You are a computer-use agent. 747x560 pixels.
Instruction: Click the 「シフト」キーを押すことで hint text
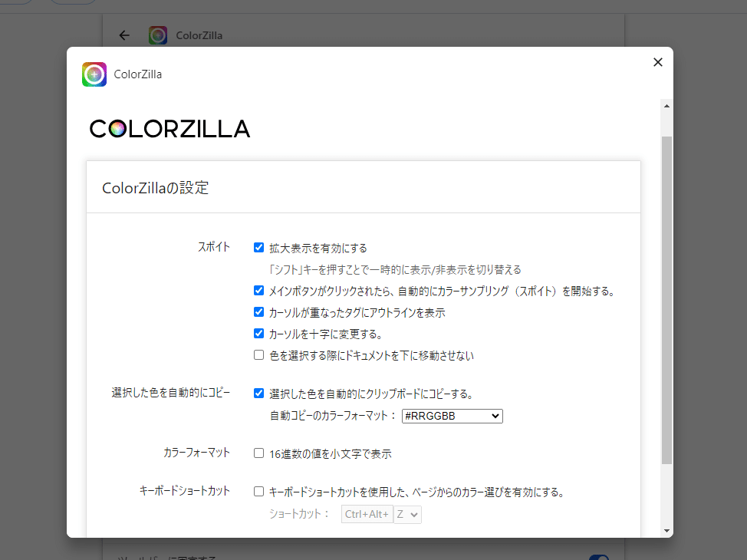coord(395,270)
